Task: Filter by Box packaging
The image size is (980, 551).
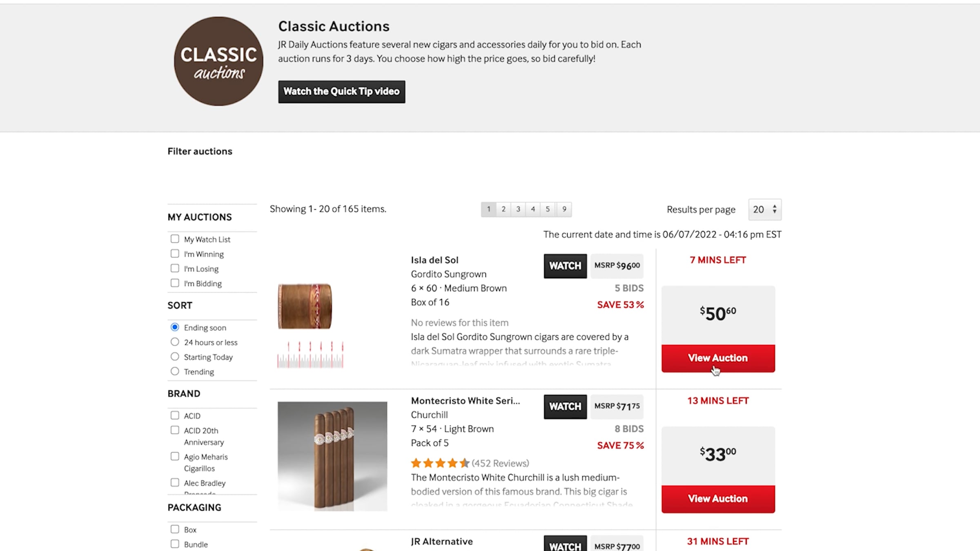Action: [x=175, y=529]
